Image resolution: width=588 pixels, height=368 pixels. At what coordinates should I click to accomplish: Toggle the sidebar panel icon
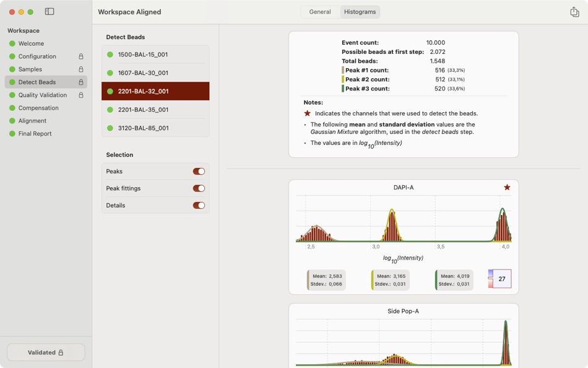[x=50, y=12]
